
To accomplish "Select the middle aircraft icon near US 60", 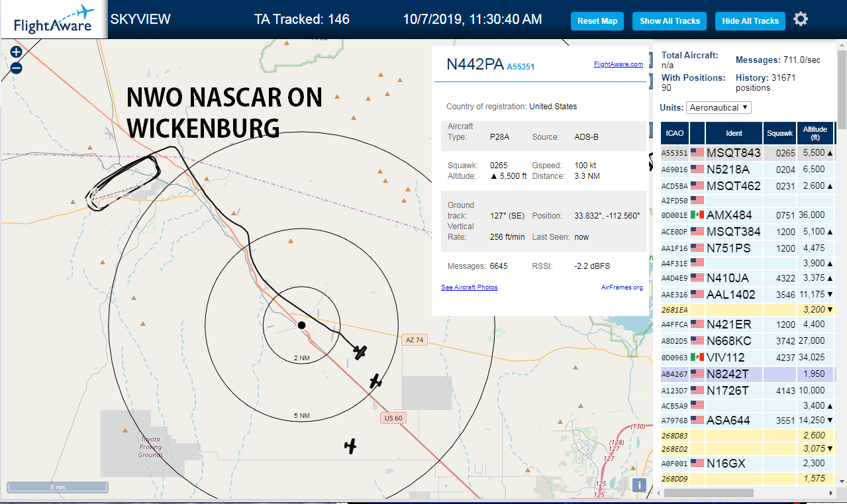I will point(375,381).
